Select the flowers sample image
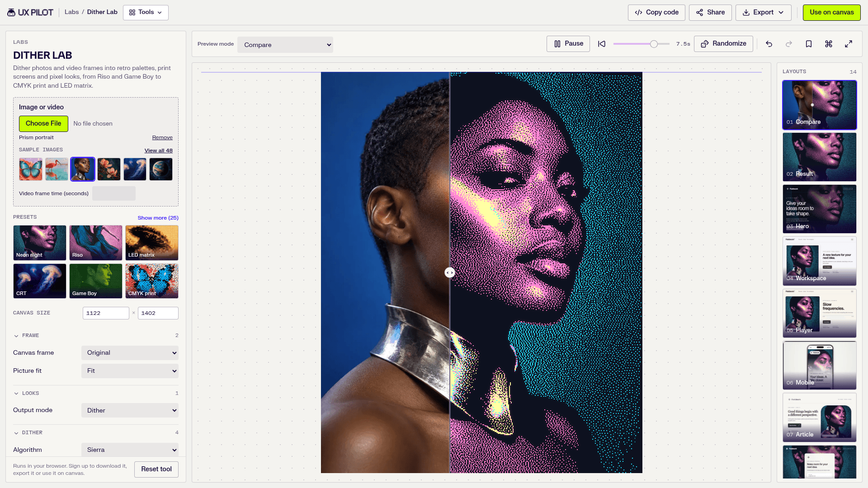 [x=109, y=169]
